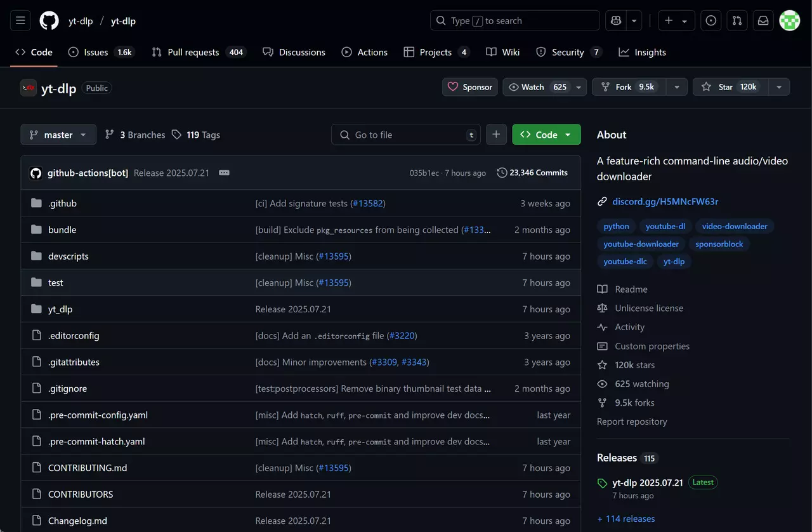
Task: Expand the green Code dropdown
Action: click(546, 135)
